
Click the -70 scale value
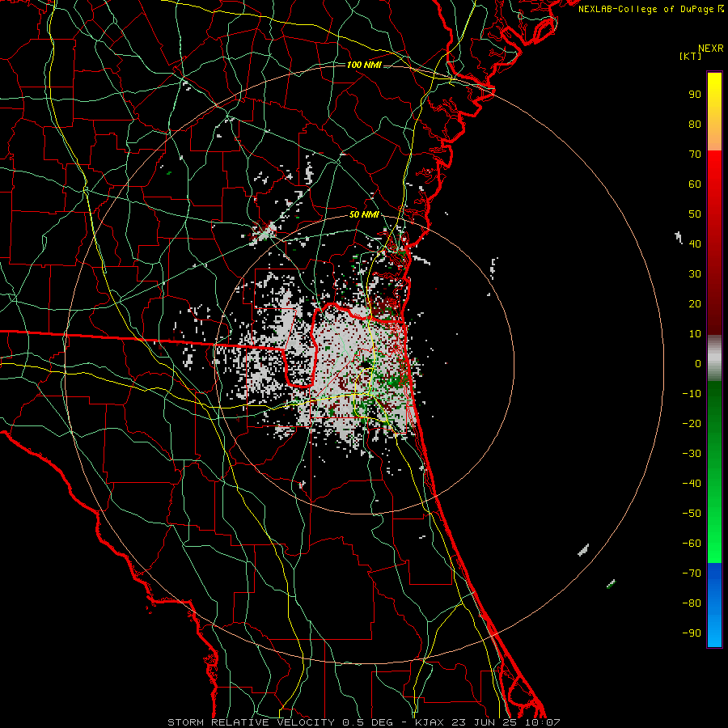(692, 574)
